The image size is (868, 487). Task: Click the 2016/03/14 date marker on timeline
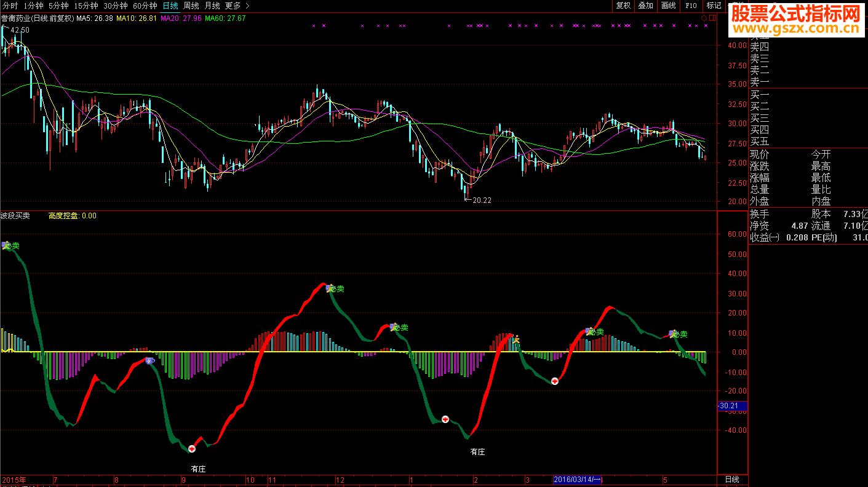coord(578,480)
